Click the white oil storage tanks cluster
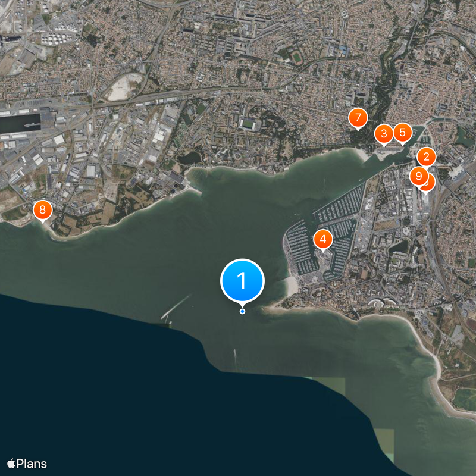The height and width of the screenshot is (476, 476). tap(57, 38)
